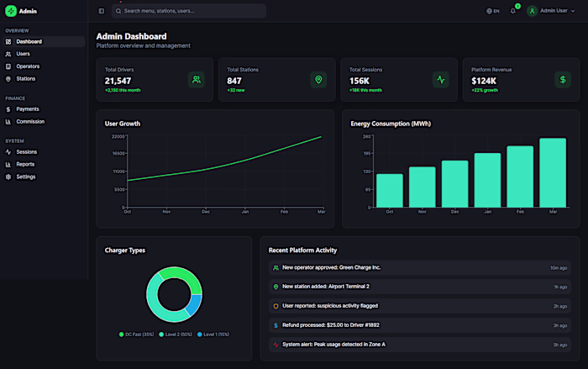Click the Stations pin icon in sidebar

(8, 79)
